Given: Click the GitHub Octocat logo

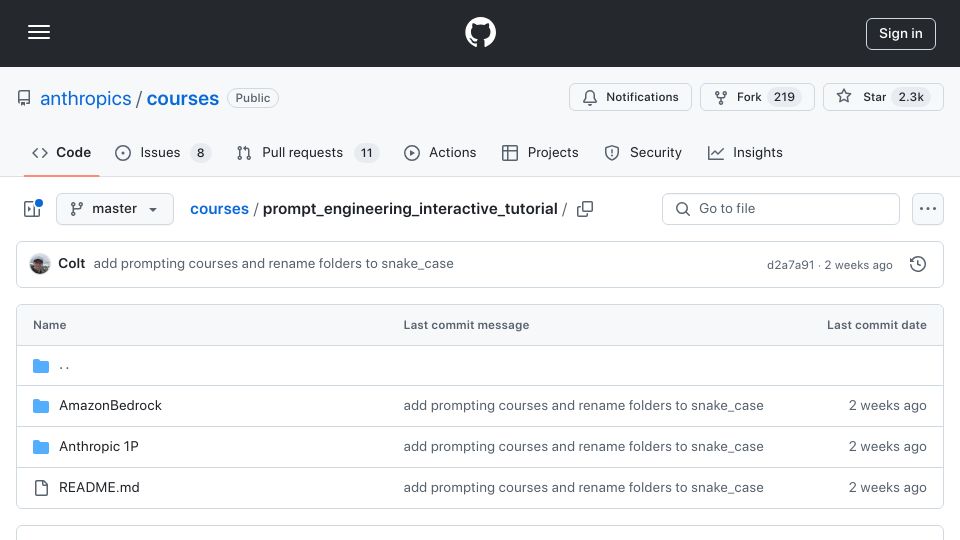Looking at the screenshot, I should coord(480,32).
